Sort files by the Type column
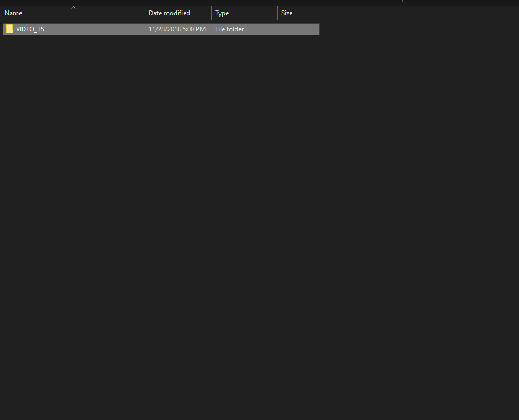The height and width of the screenshot is (420, 519). click(x=222, y=13)
